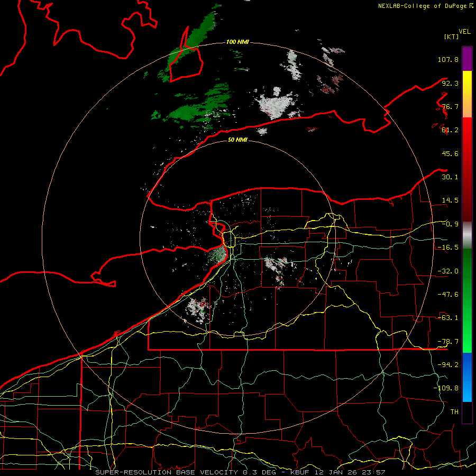Image resolution: width=476 pixels, height=476 pixels.
Task: Select the 45.6 legend value
Action: click(450, 153)
